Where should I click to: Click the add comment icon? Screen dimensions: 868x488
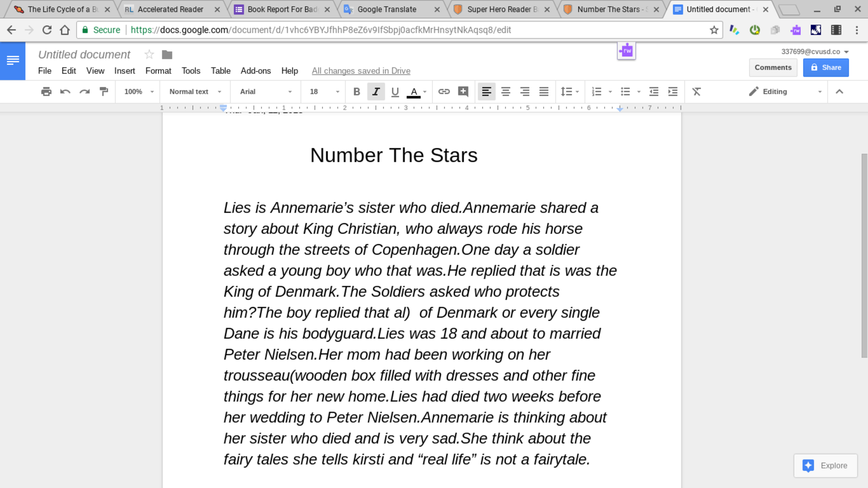pos(463,92)
